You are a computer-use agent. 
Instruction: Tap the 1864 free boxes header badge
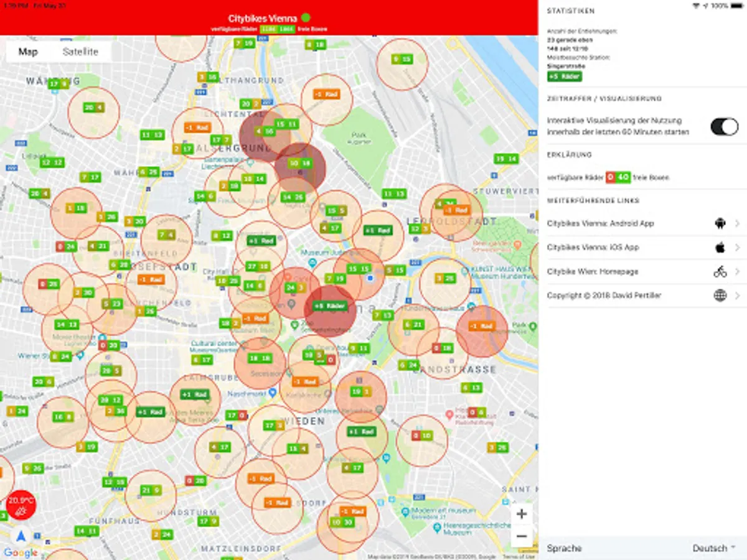pos(286,29)
